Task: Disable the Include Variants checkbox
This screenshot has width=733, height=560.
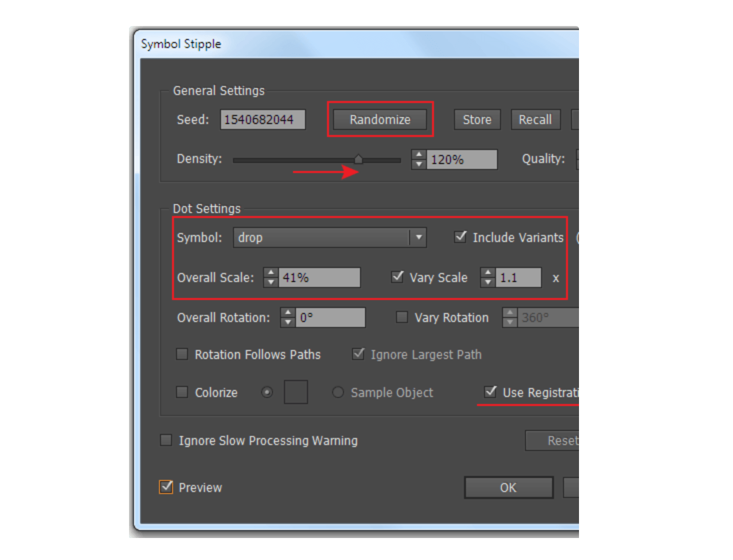Action: [x=460, y=237]
